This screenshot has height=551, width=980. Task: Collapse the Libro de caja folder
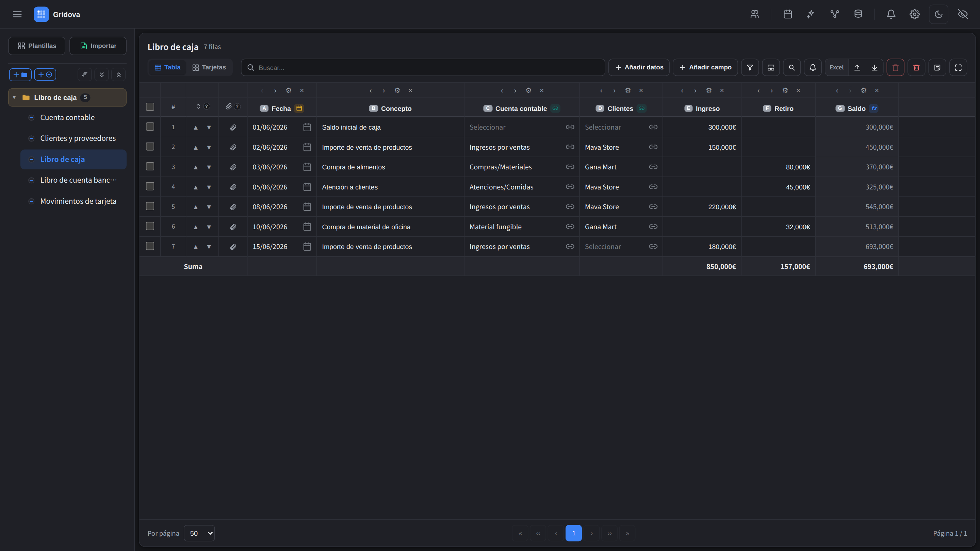[14, 98]
